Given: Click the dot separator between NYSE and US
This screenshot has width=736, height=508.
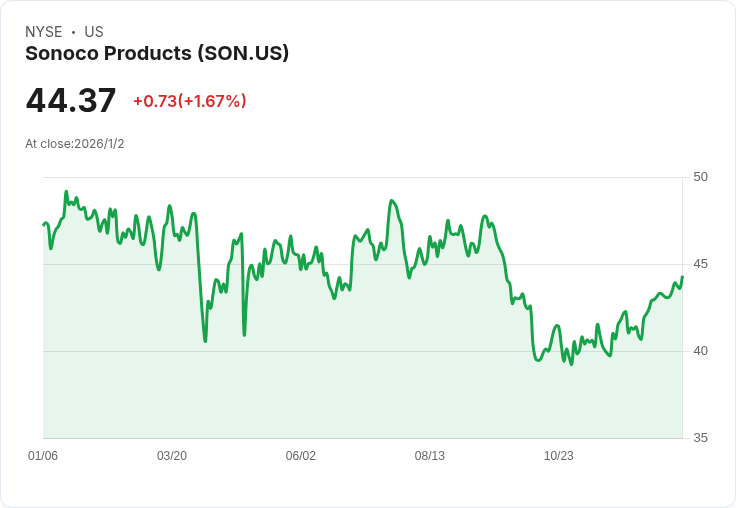Looking at the screenshot, I should (73, 32).
